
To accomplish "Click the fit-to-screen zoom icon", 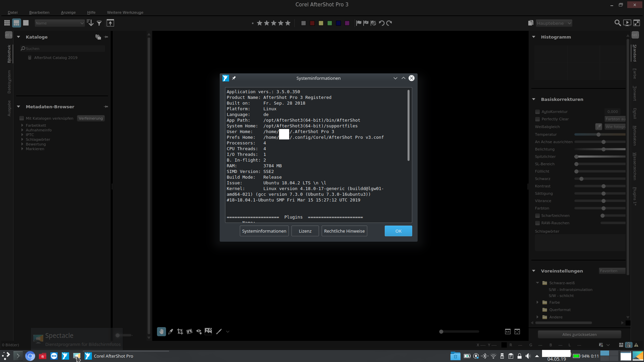I will pyautogui.click(x=517, y=331).
